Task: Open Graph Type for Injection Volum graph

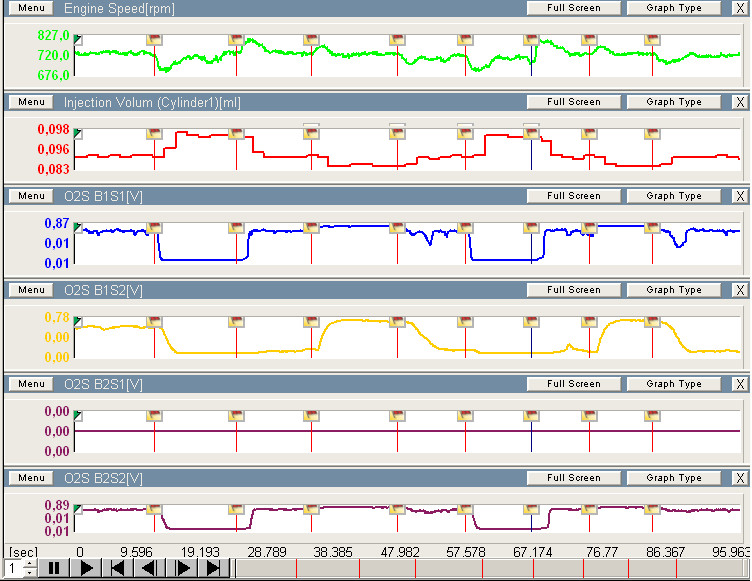Action: (674, 102)
